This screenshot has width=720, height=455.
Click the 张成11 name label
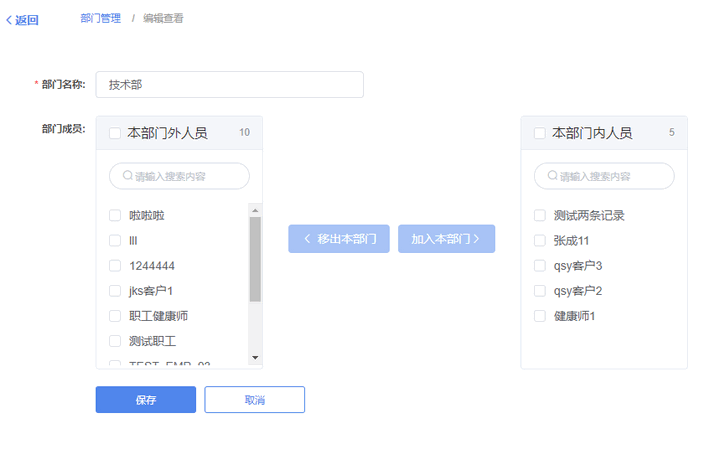click(571, 241)
